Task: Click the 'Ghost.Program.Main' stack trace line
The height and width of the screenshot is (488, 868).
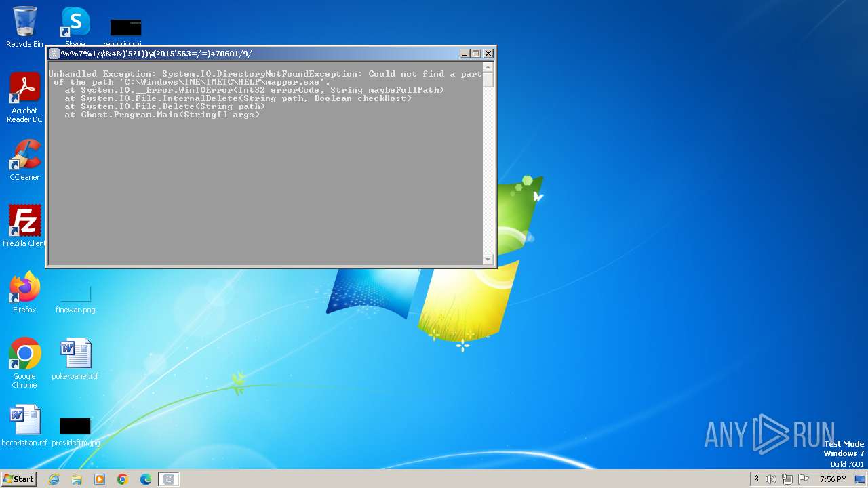Action: pyautogui.click(x=162, y=115)
